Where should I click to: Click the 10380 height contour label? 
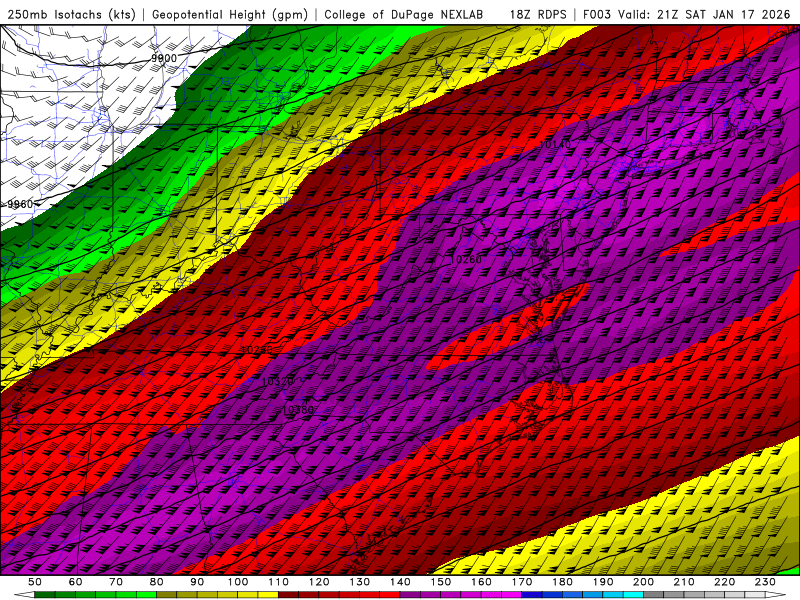tap(298, 410)
